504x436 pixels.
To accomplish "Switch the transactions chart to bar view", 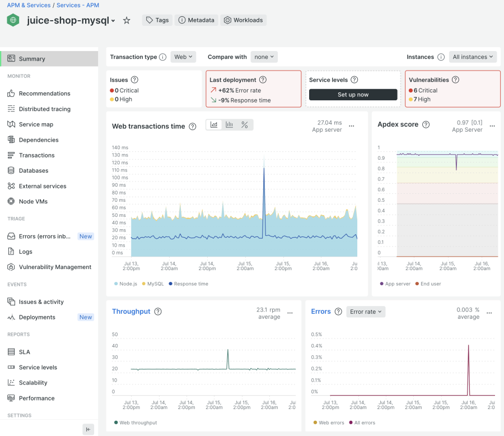I will coord(230,125).
